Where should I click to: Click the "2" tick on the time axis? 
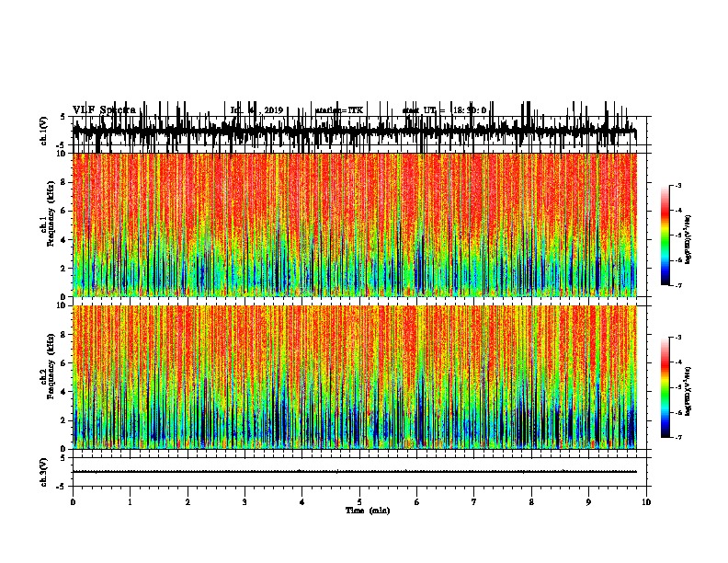188,502
